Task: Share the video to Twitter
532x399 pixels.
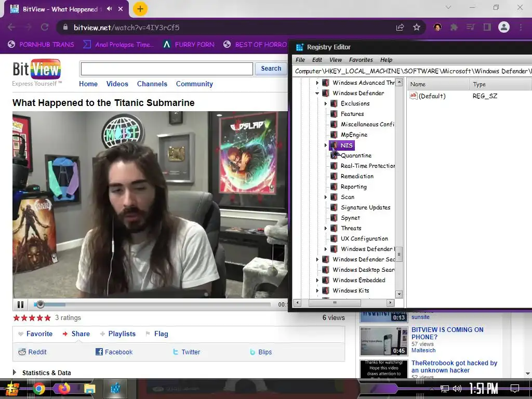Action: coord(187,352)
